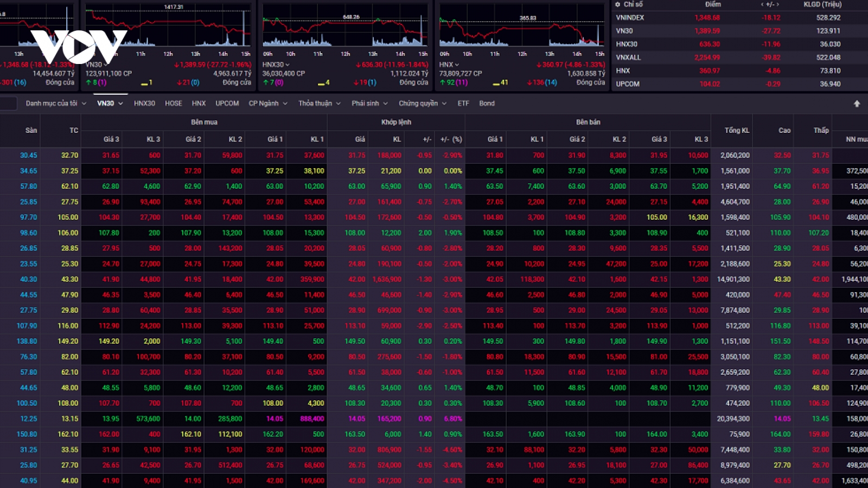Image resolution: width=868 pixels, height=488 pixels.
Task: Open the Chứng quyền dropdown
Action: pos(422,103)
